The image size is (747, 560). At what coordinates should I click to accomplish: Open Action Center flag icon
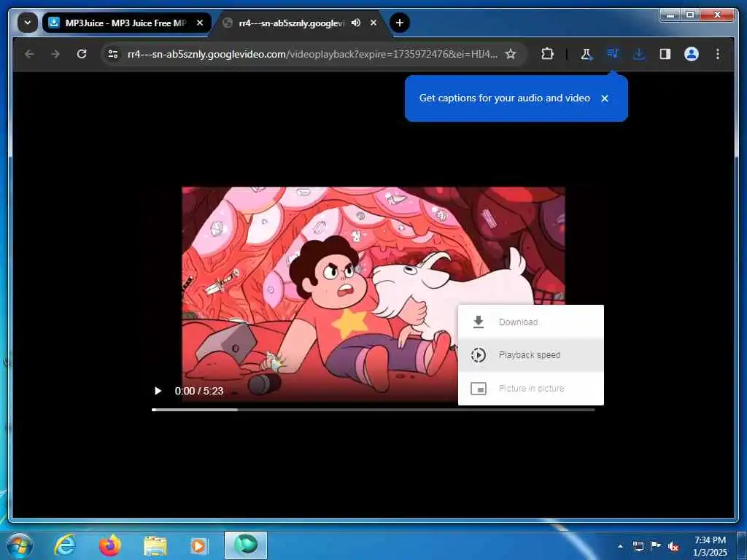click(x=656, y=546)
